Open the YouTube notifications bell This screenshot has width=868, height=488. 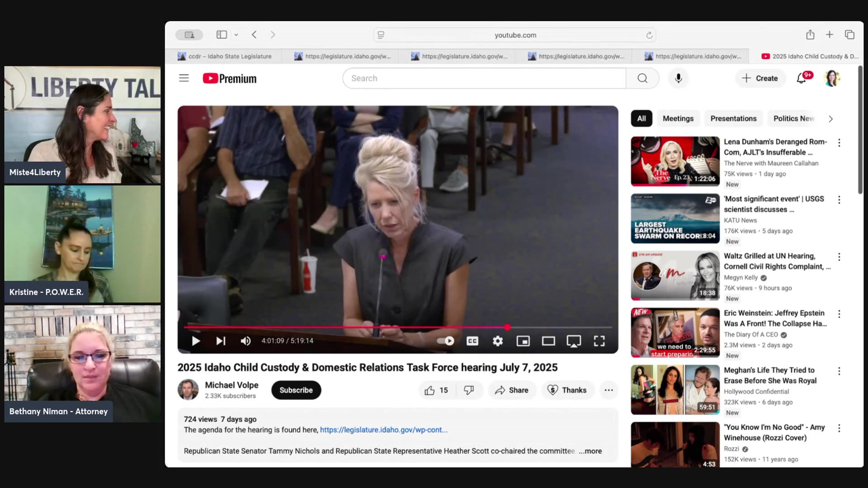801,78
